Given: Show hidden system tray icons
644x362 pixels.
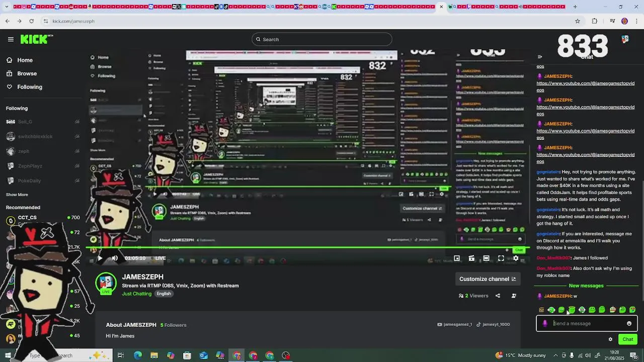Looking at the screenshot, I should 555,355.
